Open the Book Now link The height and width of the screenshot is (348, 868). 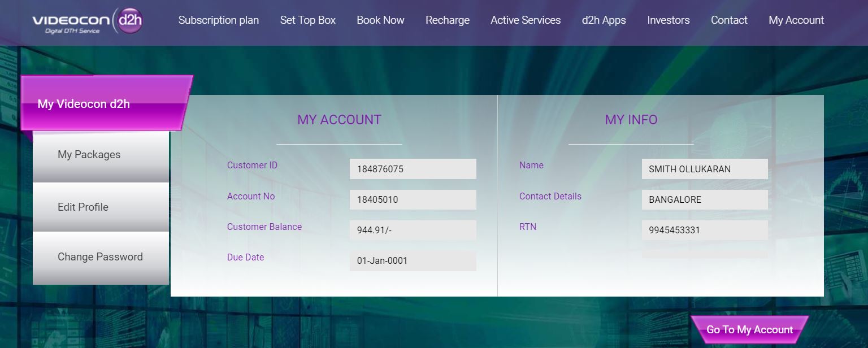pos(380,20)
